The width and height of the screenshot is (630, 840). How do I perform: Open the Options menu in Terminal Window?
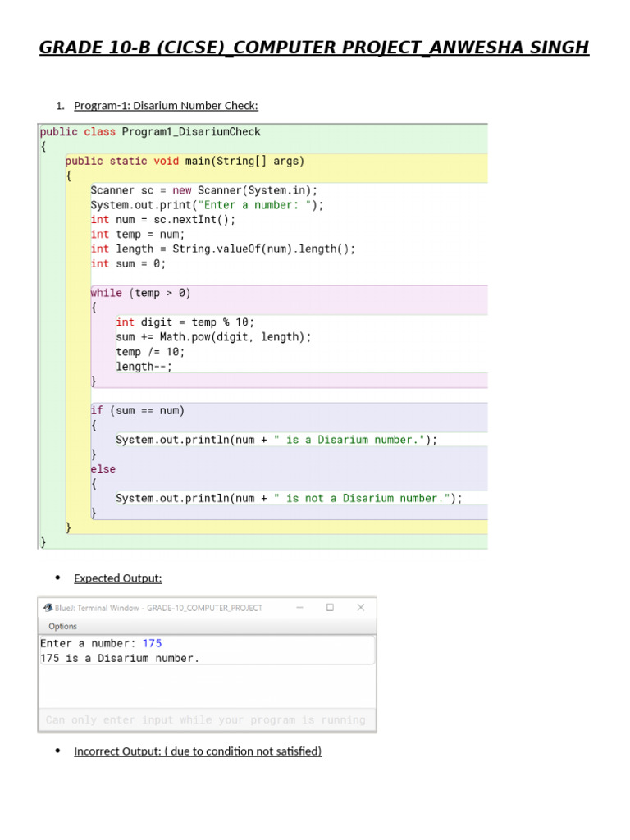coord(62,626)
